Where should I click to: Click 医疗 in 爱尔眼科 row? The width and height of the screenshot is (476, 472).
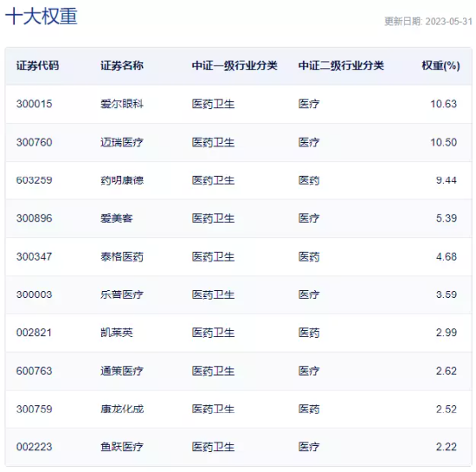point(309,104)
